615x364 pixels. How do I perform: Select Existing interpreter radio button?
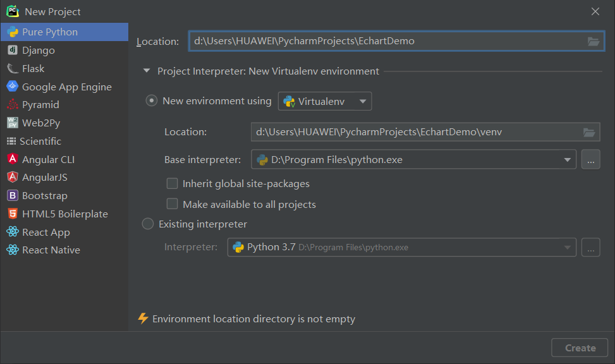click(x=147, y=224)
